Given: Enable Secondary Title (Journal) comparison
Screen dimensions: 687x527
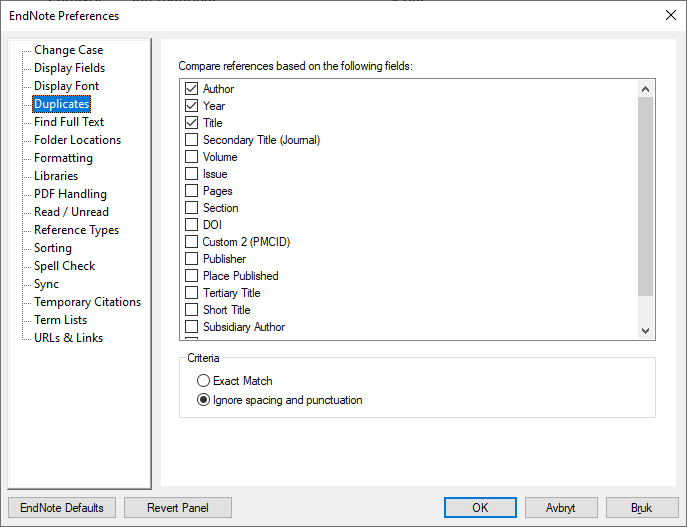Looking at the screenshot, I should [x=191, y=140].
